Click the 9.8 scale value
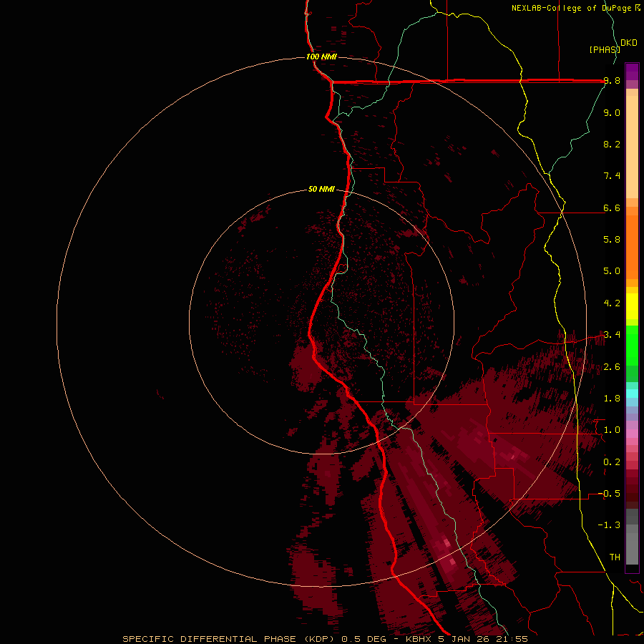 coord(612,80)
